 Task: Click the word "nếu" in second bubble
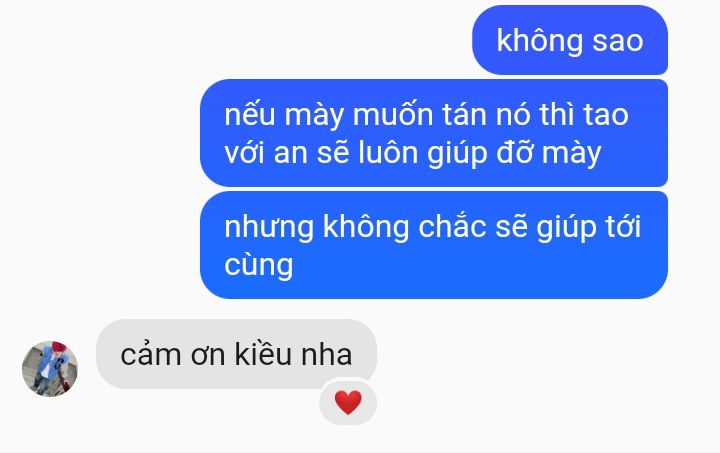249,114
